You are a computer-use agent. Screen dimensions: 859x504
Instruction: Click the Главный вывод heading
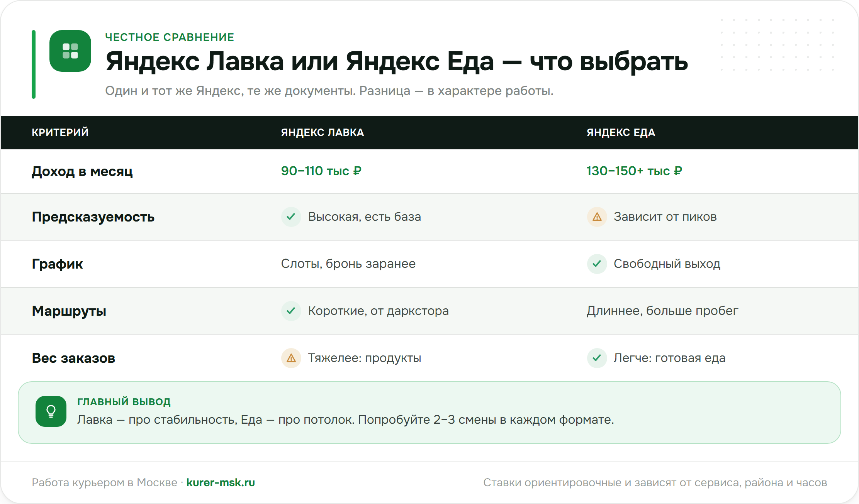124,402
